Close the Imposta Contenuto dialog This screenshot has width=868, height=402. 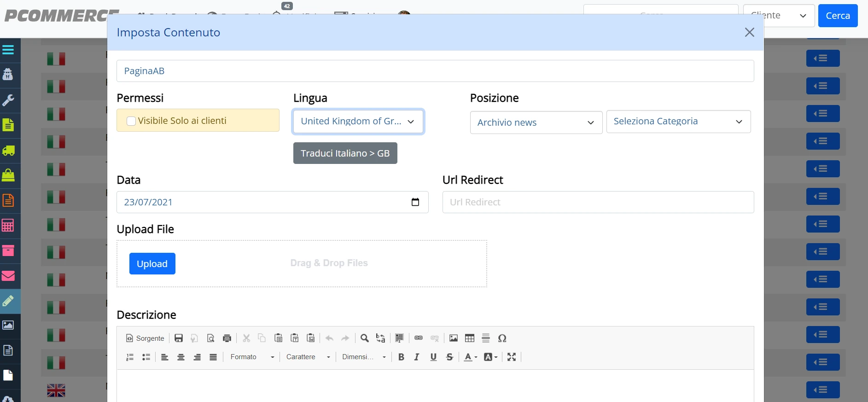[x=750, y=32]
